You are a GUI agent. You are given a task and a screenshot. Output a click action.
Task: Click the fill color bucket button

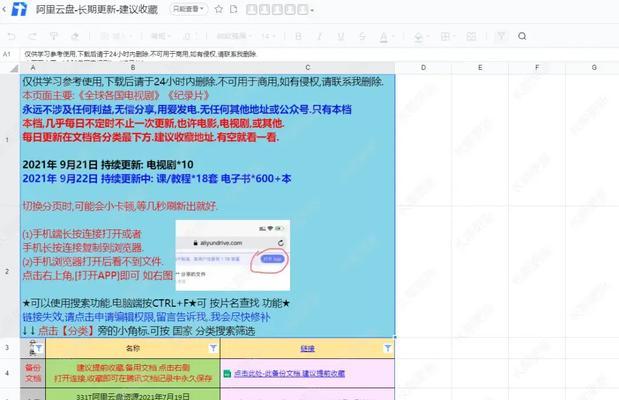point(418,37)
